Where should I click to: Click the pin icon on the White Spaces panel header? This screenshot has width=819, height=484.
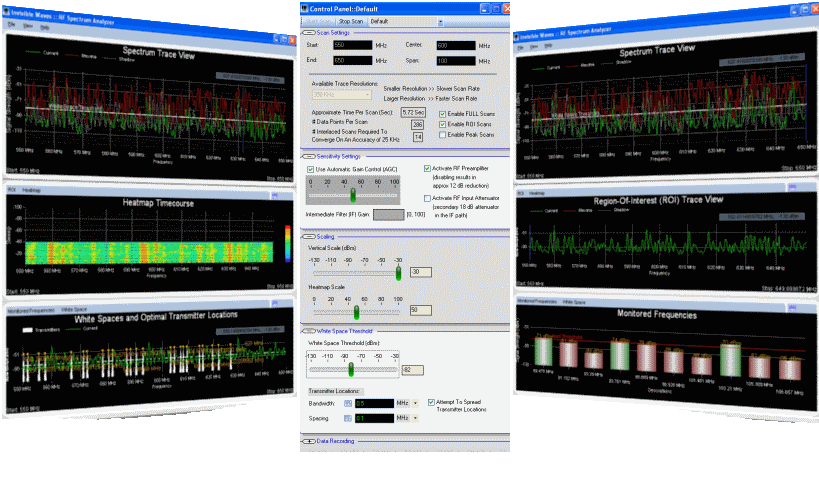275,303
